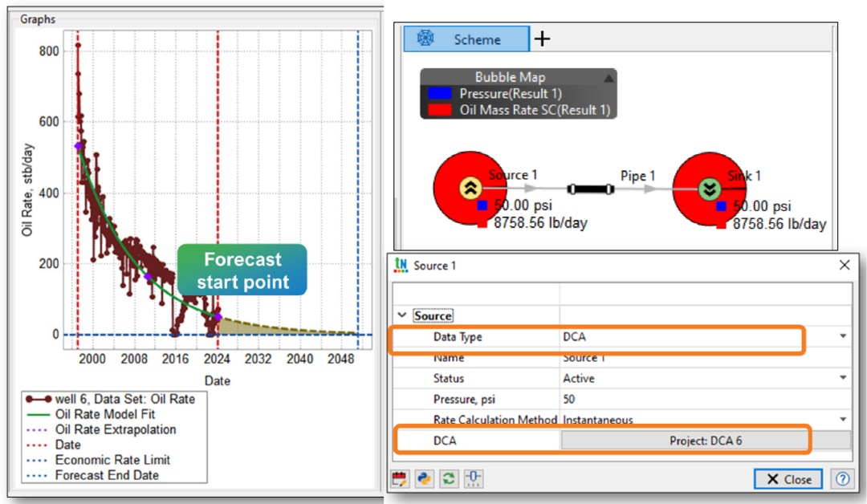Screen dimensions: 867x504
Task: Add a new tab with plus icon
Action: (x=543, y=39)
